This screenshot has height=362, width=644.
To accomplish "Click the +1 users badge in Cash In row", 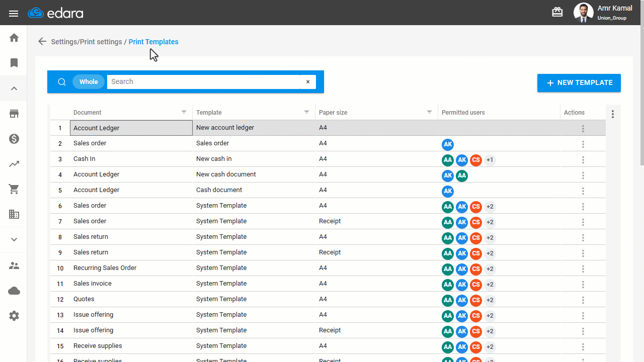I will [490, 160].
